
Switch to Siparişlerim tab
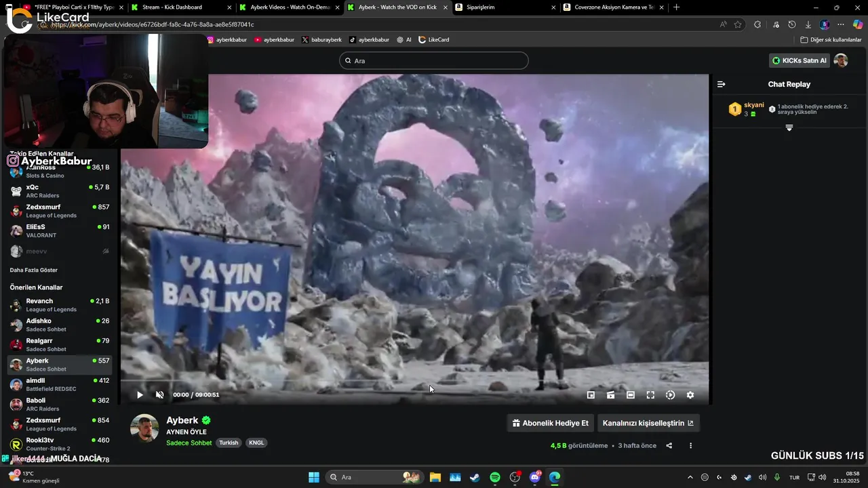(504, 7)
